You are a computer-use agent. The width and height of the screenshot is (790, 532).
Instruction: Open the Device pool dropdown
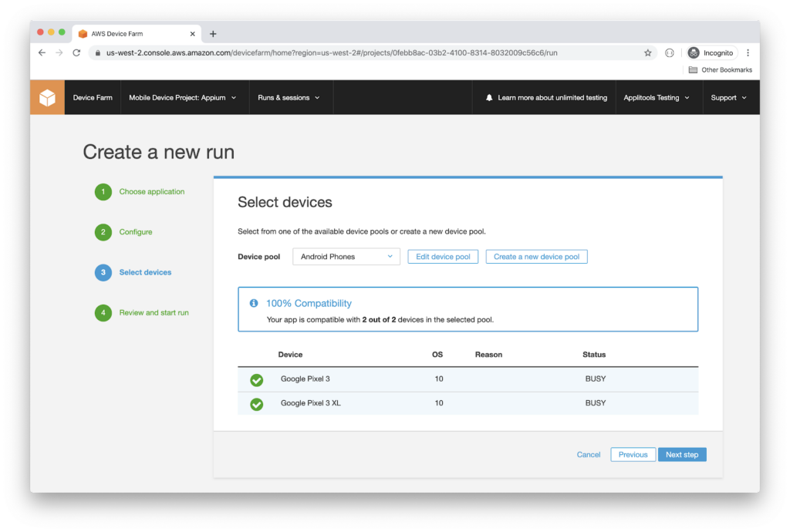click(x=346, y=257)
